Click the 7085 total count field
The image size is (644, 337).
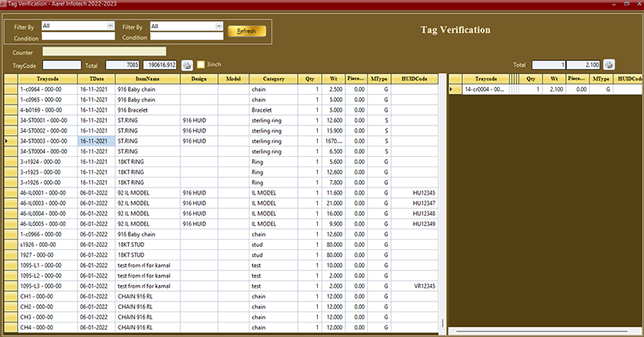pyautogui.click(x=123, y=65)
